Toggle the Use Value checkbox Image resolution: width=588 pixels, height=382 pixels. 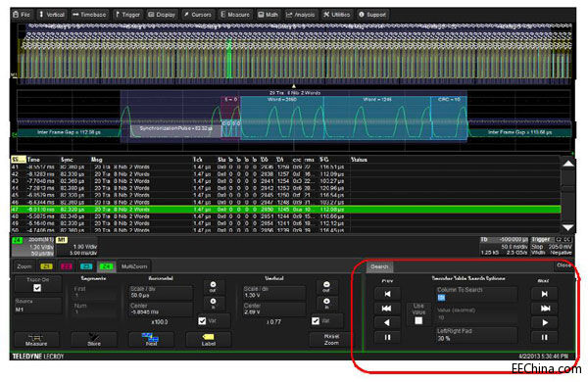click(x=418, y=321)
